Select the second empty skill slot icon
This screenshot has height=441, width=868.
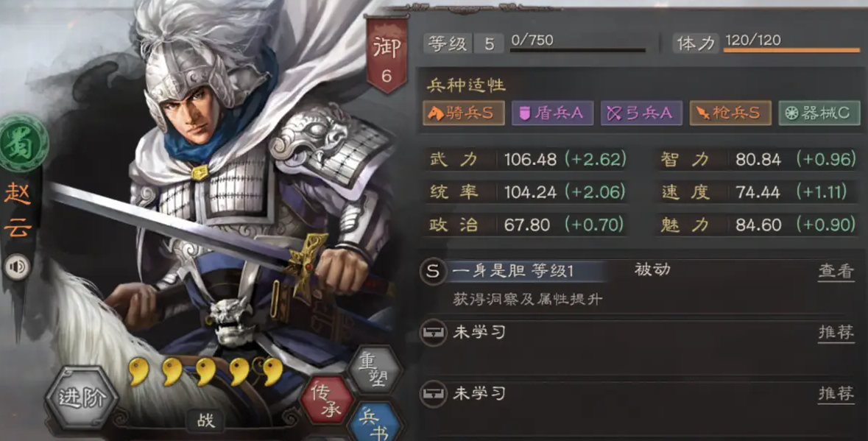(433, 394)
